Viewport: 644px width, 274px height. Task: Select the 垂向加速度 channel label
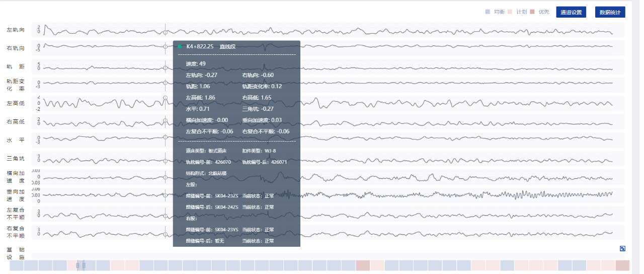pyautogui.click(x=16, y=195)
